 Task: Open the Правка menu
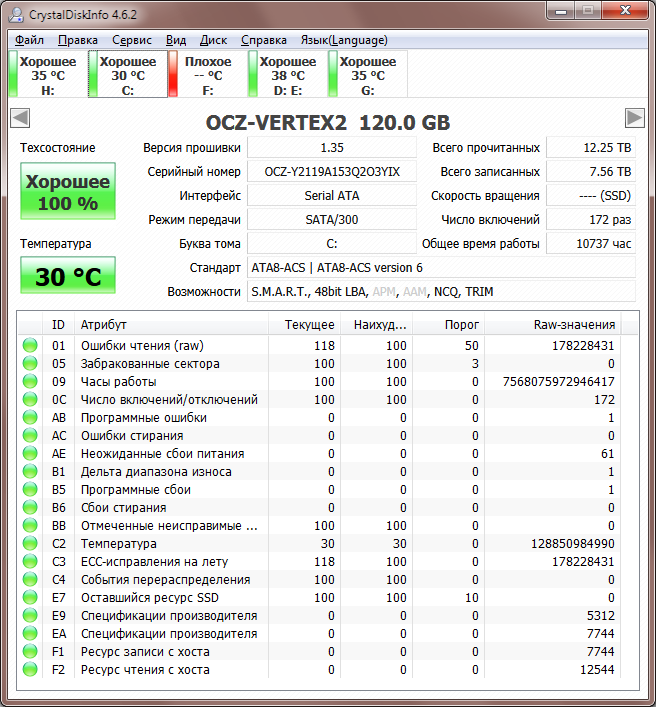pos(78,40)
